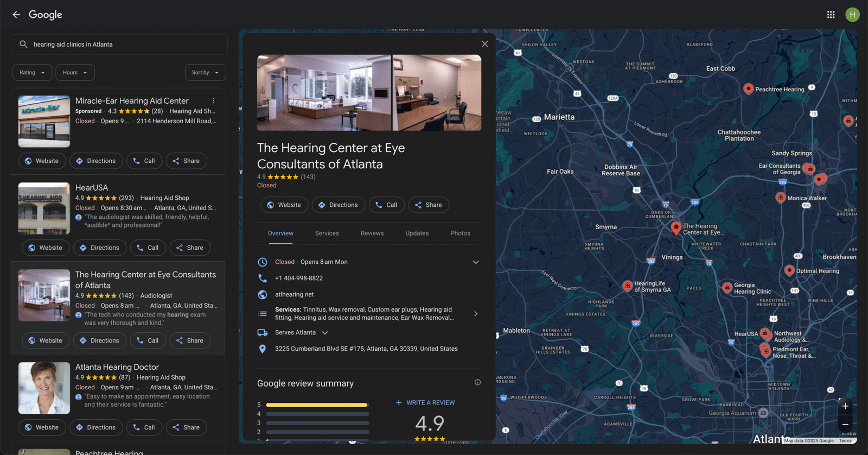Click the Ear Consultants of Georgia pin
Image resolution: width=868 pixels, height=455 pixels.
tap(809, 168)
